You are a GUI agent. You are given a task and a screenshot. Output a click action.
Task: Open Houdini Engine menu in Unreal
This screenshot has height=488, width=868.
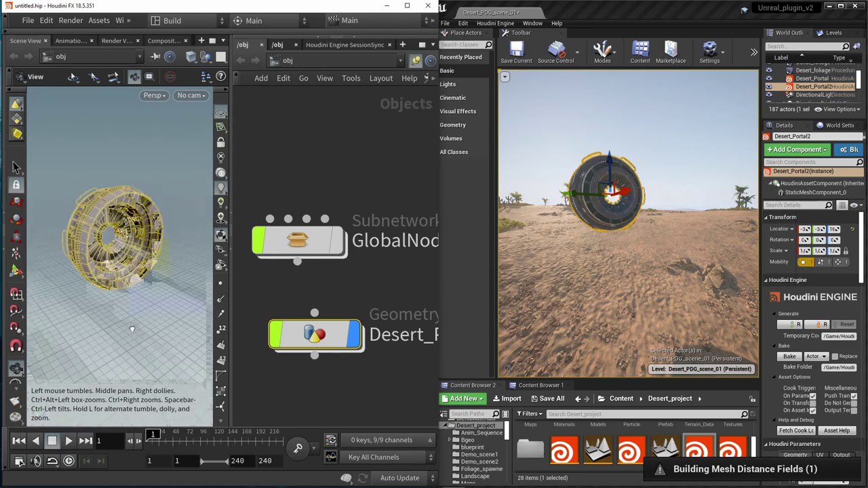pos(495,23)
